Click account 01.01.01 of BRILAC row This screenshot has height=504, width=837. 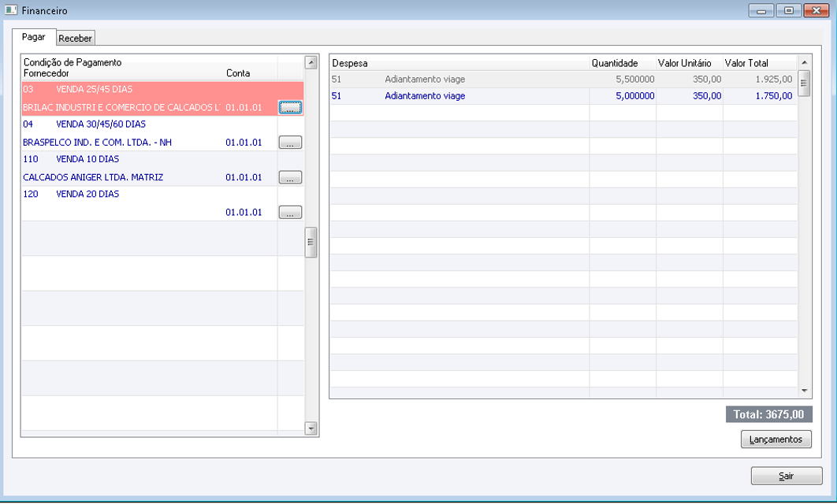pyautogui.click(x=244, y=107)
